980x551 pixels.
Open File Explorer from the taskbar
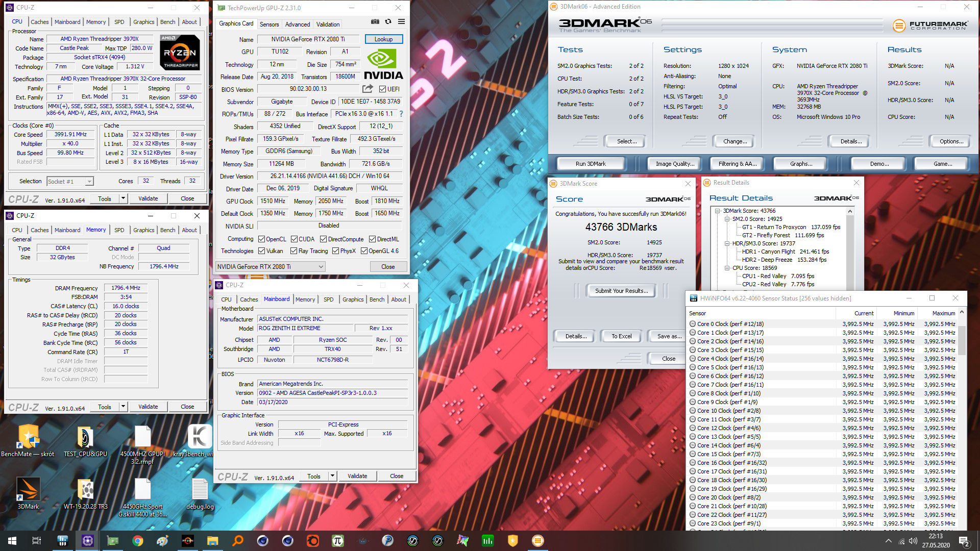212,541
